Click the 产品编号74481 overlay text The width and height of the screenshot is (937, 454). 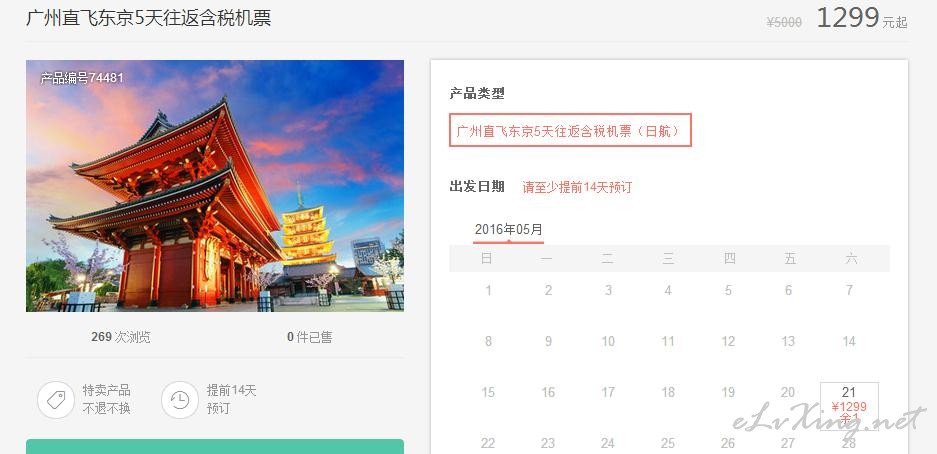click(x=82, y=78)
